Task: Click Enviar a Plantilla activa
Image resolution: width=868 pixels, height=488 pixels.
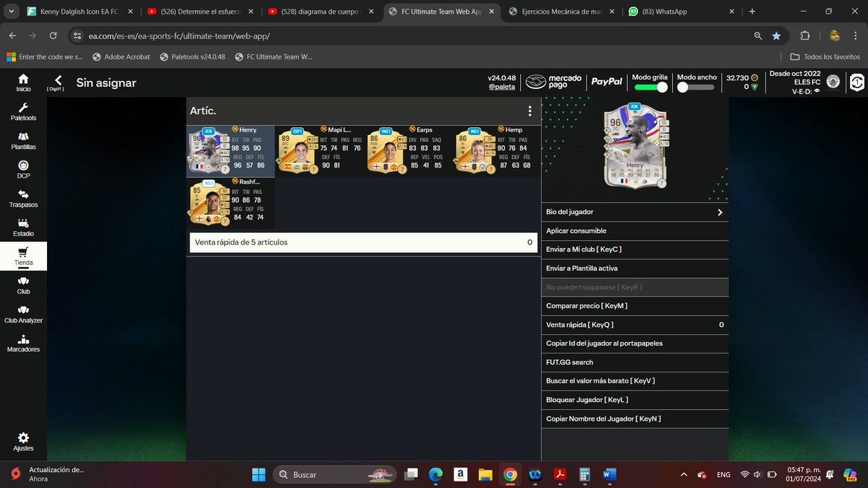Action: (636, 268)
